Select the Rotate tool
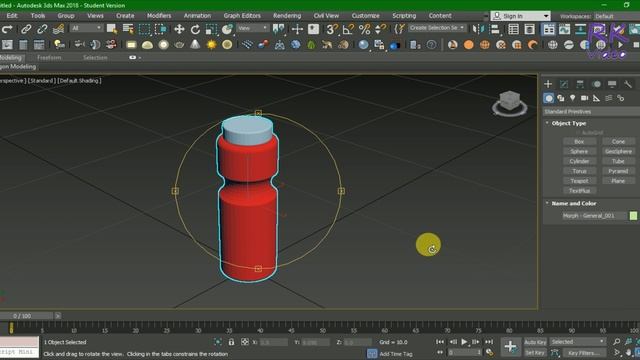This screenshot has width=640, height=360. pyautogui.click(x=195, y=29)
